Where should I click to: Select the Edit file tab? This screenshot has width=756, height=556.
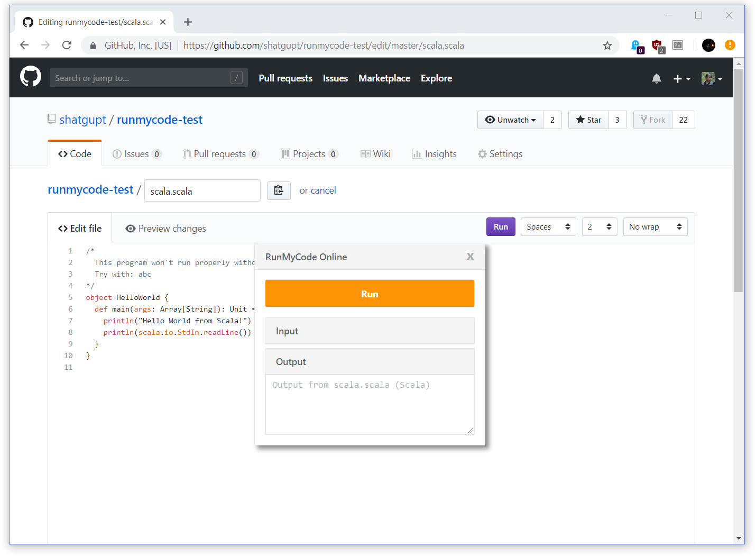80,228
